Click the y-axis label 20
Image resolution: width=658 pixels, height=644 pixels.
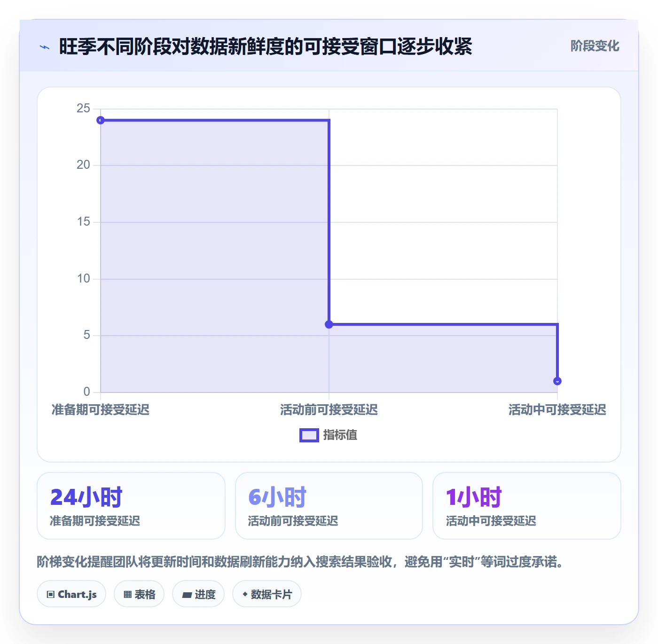tap(83, 165)
